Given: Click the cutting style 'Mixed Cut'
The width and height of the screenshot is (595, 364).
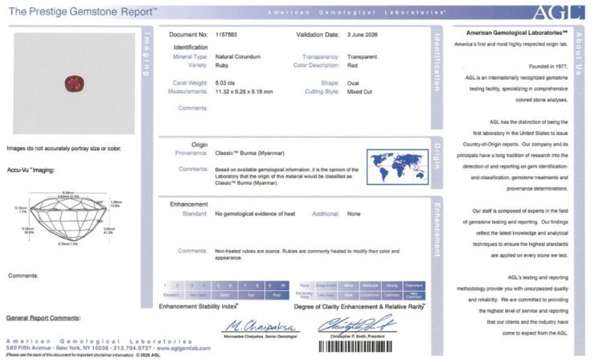Looking at the screenshot, I should click(x=359, y=92).
